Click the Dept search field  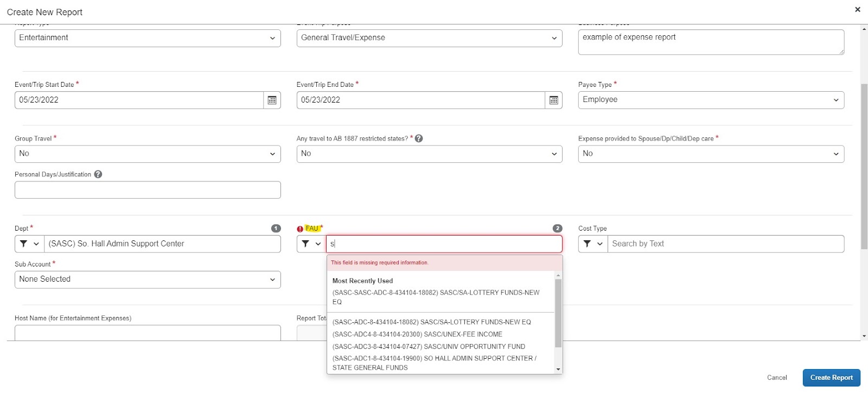(162, 244)
